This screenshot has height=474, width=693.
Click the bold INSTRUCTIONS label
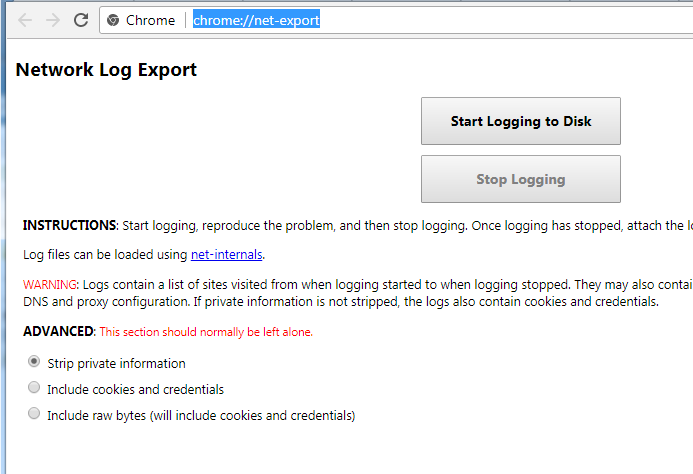coord(70,226)
